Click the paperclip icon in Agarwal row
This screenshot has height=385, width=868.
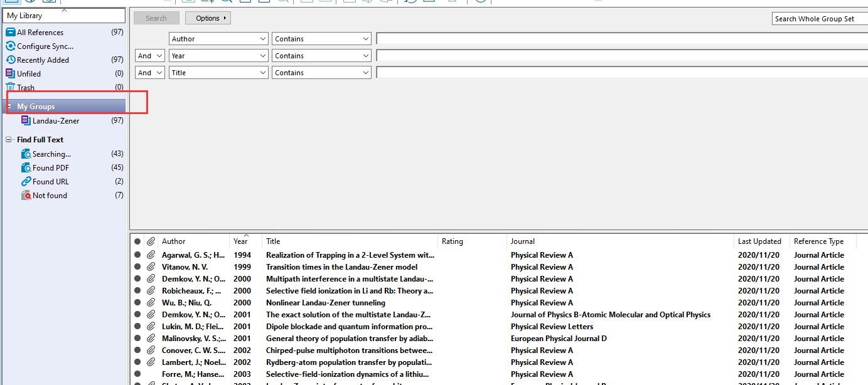point(151,255)
